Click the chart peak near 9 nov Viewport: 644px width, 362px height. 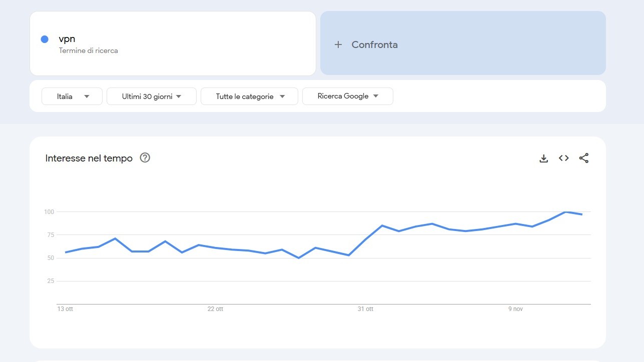[566, 212]
